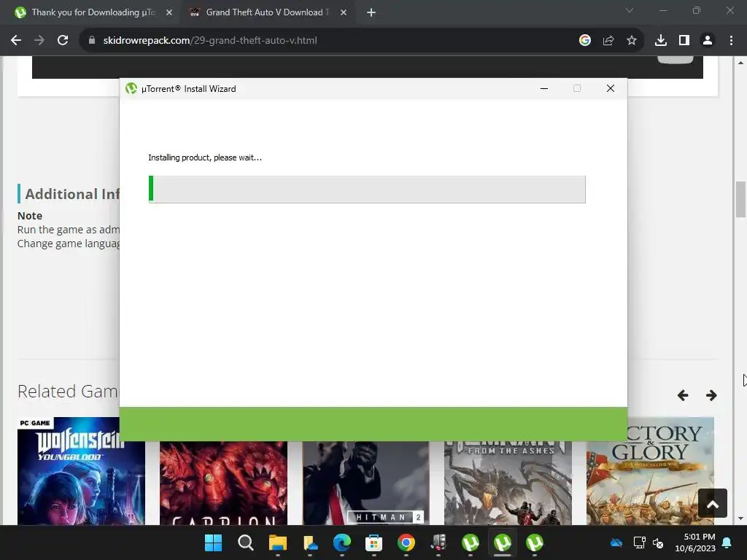Click the µTorrent logo in the wizard title bar
The height and width of the screenshot is (560, 747).
click(x=131, y=88)
